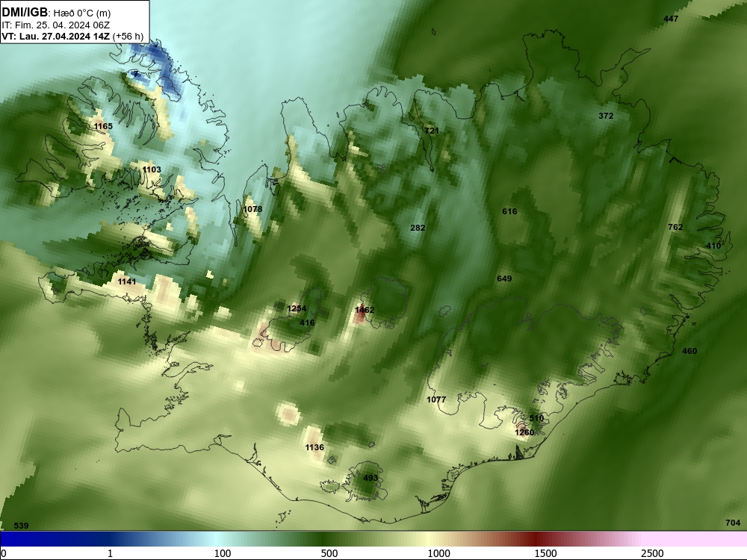
Task: Click the 447 value label
Action: point(671,19)
